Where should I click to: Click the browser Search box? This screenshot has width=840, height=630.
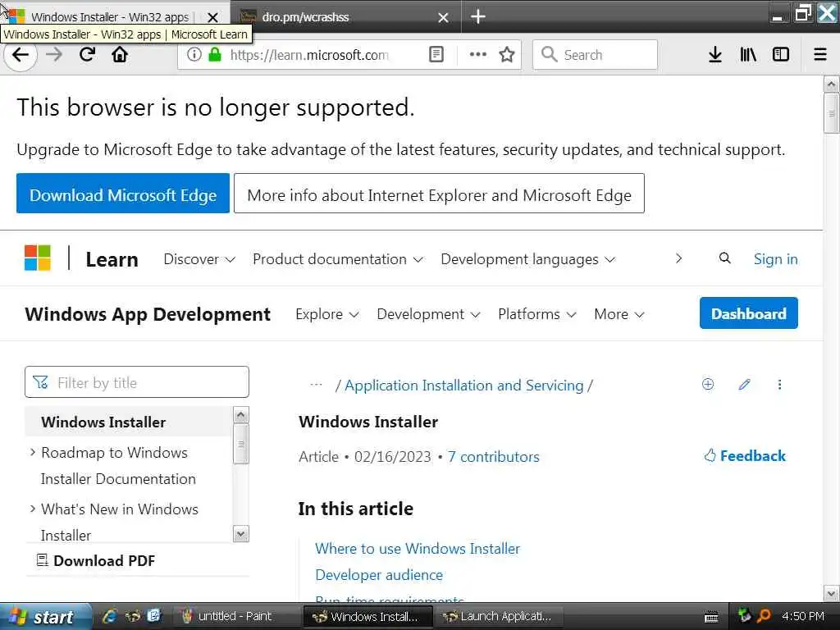pyautogui.click(x=595, y=54)
